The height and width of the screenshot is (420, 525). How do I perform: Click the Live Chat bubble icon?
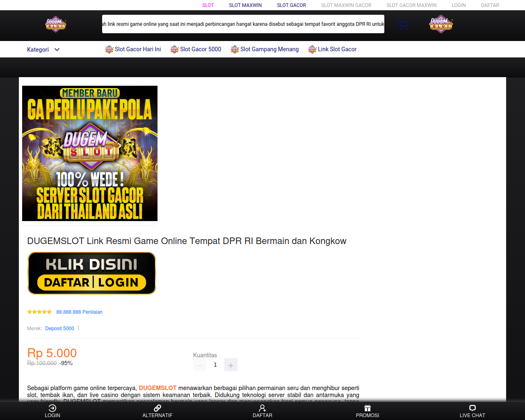click(472, 408)
